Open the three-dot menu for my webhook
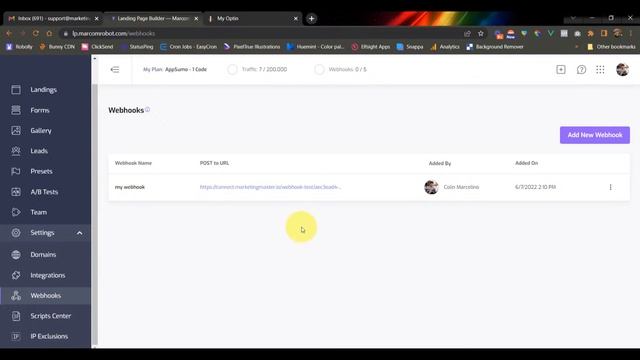640x360 pixels. (x=610, y=187)
